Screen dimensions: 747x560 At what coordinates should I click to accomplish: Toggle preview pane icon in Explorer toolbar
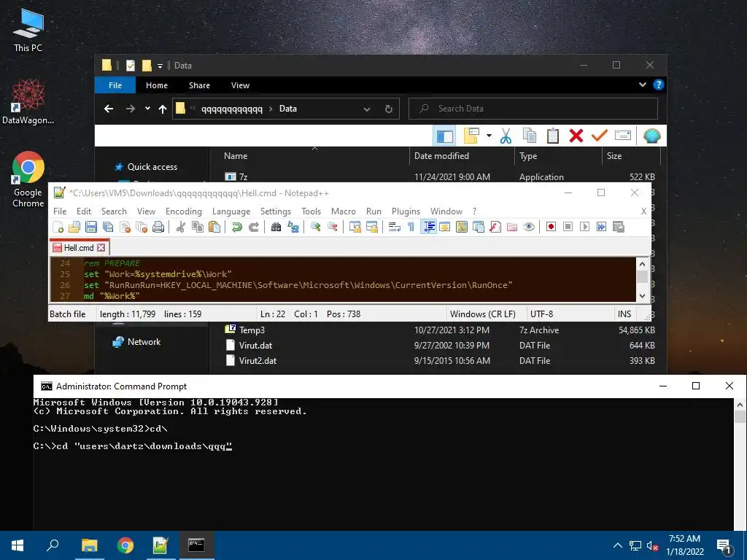[444, 136]
